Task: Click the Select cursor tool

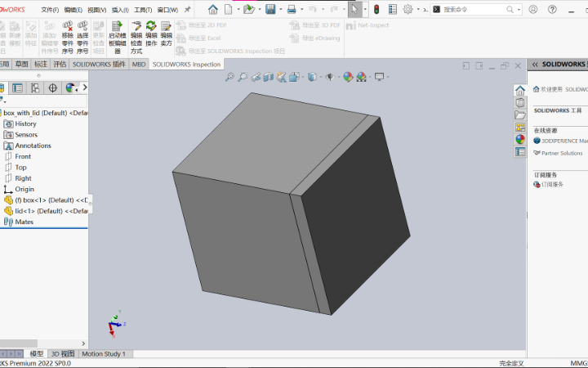Action: (x=354, y=9)
